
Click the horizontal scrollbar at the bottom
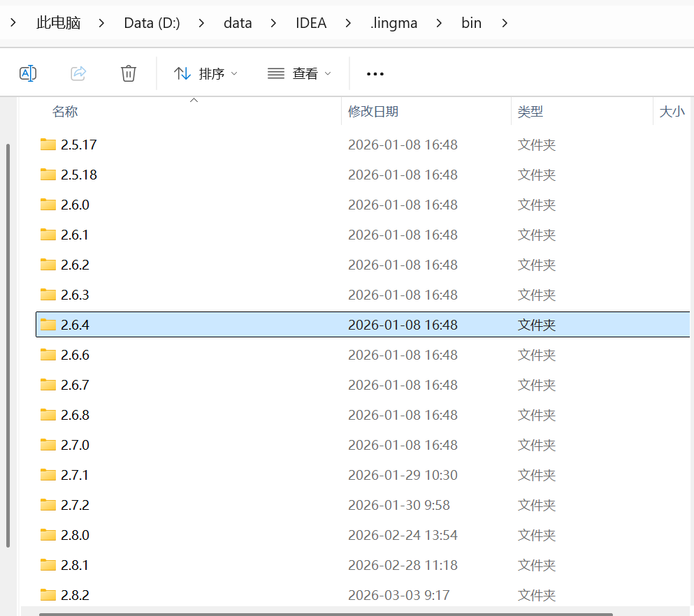tap(326, 614)
